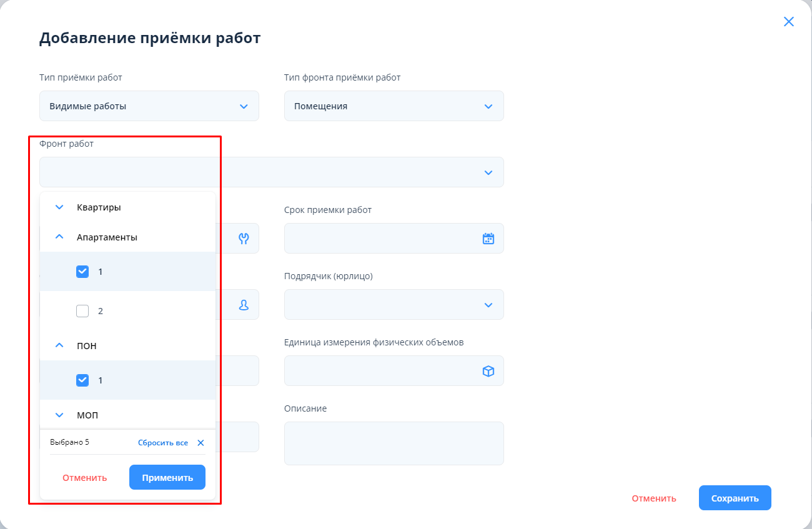This screenshot has height=529, width=812.
Task: Expand the МОП group
Action: click(x=60, y=415)
